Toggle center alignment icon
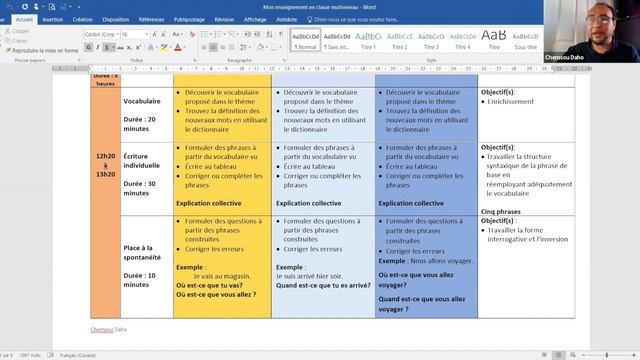This screenshot has height=360, width=640. click(x=213, y=48)
